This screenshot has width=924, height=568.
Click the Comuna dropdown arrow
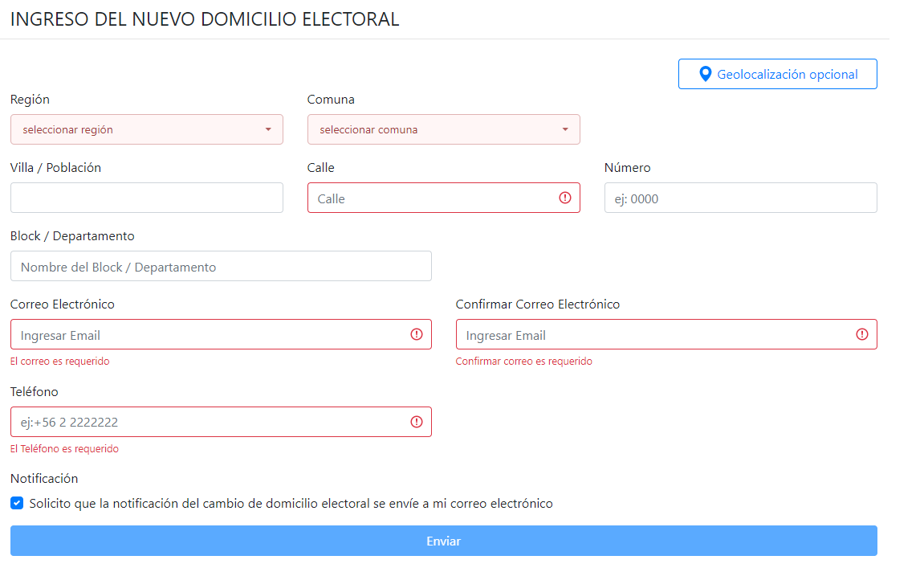(x=565, y=129)
